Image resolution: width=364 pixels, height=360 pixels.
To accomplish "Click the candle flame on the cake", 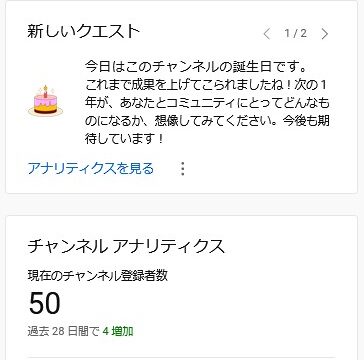I will click(x=45, y=88).
